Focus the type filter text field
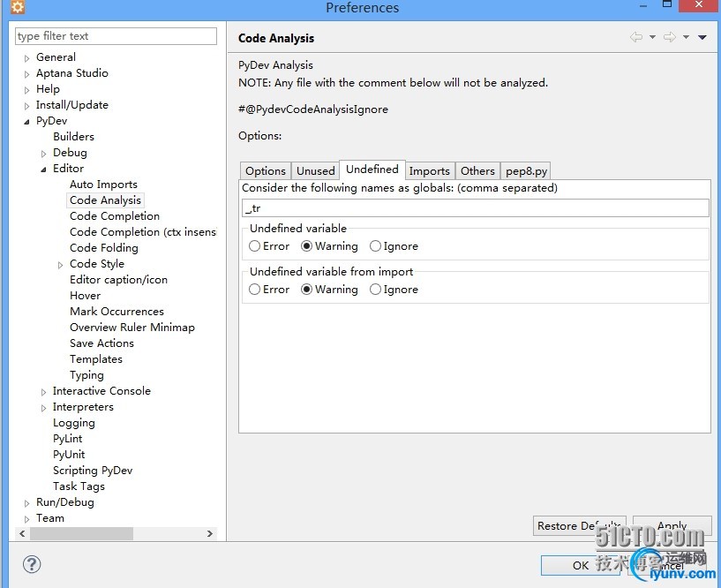721x588 pixels. tap(116, 36)
